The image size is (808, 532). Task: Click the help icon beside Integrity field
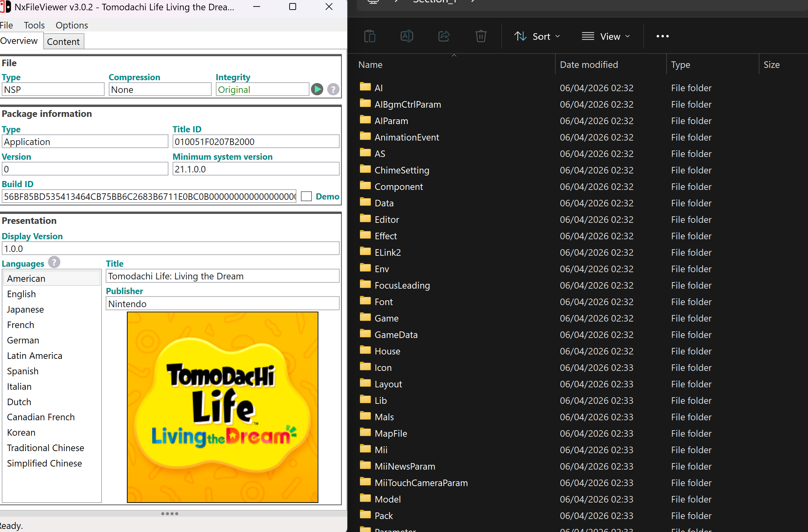coord(333,89)
